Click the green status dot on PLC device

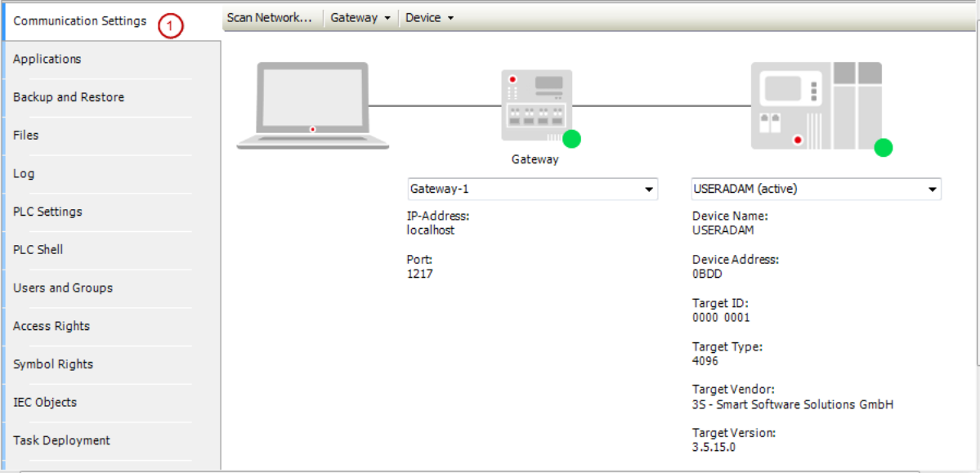[x=883, y=148]
